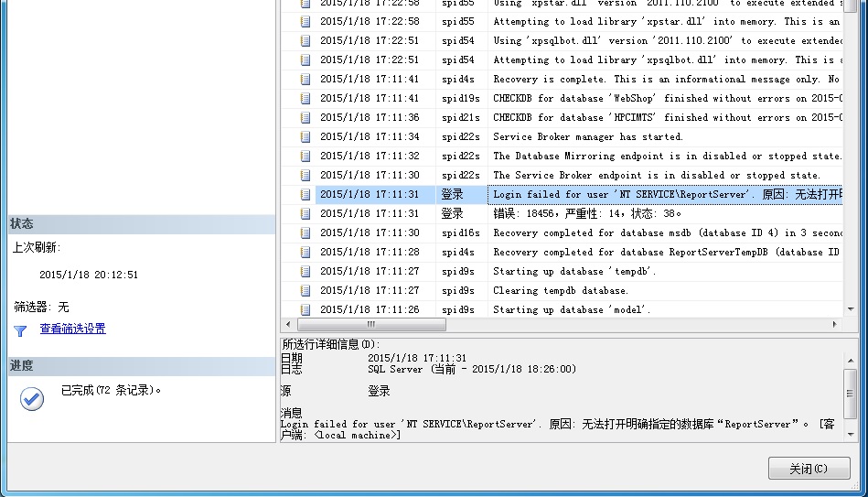The height and width of the screenshot is (497, 868).
Task: Click log icon for CHECKDB WebShop row
Action: click(x=305, y=99)
